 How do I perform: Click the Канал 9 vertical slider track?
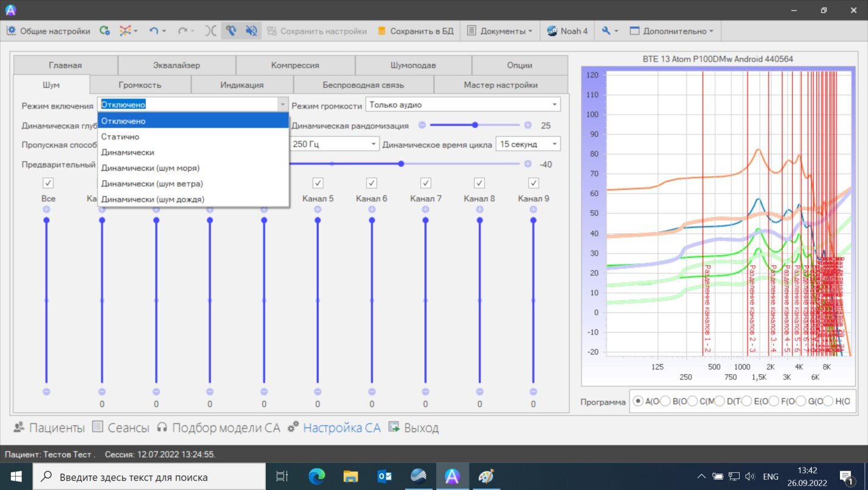533,300
